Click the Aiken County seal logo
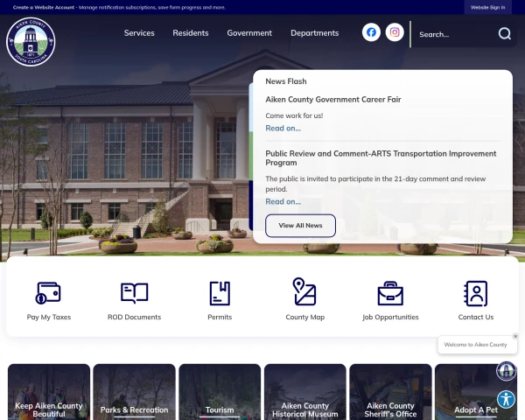The width and height of the screenshot is (525, 420). point(31,41)
